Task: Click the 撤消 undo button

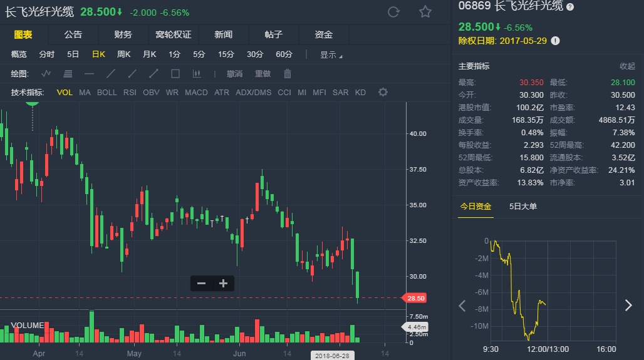Action: pyautogui.click(x=234, y=74)
